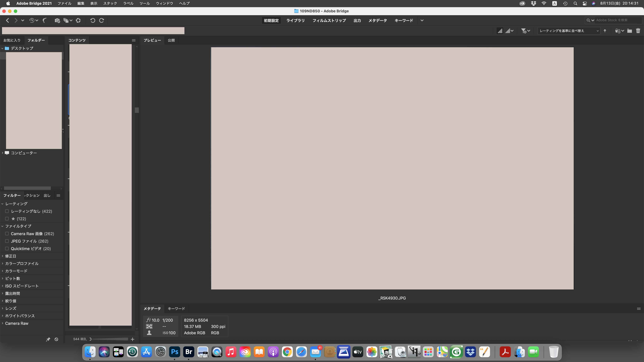Open the レーティングを基準に並べ替え sort dropdown
This screenshot has height=362, width=644.
coord(569,31)
